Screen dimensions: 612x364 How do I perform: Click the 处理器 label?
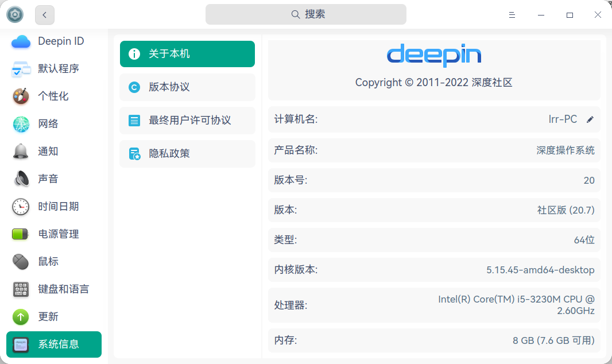(x=290, y=305)
